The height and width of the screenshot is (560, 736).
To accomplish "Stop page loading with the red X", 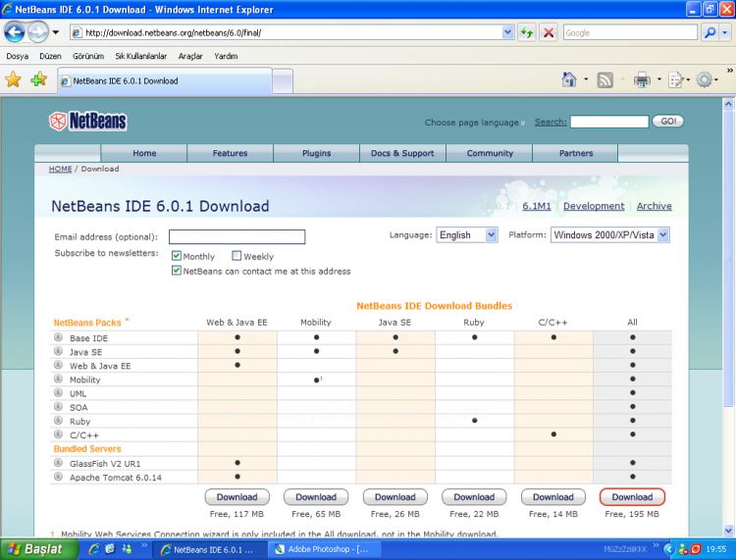I will pyautogui.click(x=548, y=32).
